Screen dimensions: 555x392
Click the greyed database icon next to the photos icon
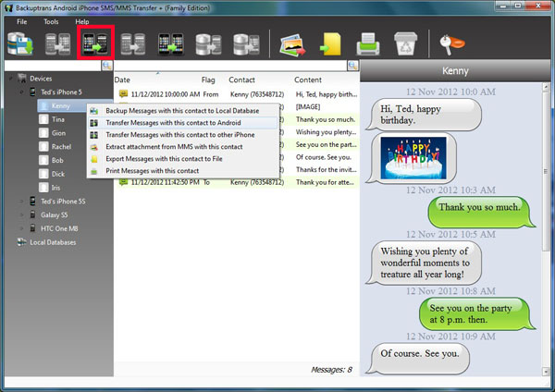pos(246,43)
